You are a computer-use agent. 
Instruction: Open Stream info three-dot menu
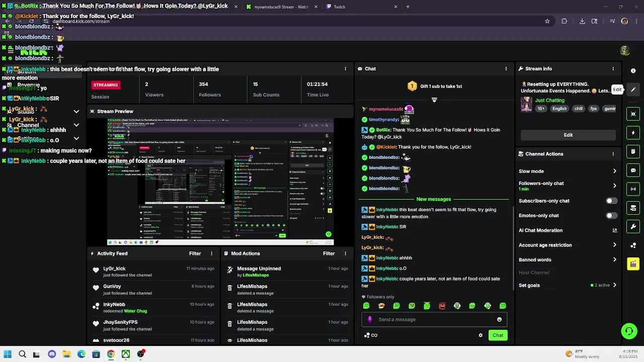[x=613, y=69]
